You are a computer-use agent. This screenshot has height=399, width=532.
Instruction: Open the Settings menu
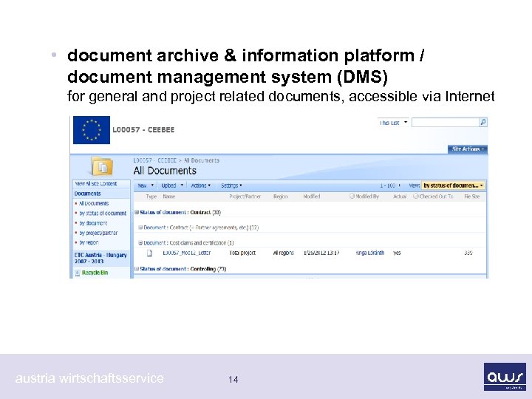tap(231, 185)
